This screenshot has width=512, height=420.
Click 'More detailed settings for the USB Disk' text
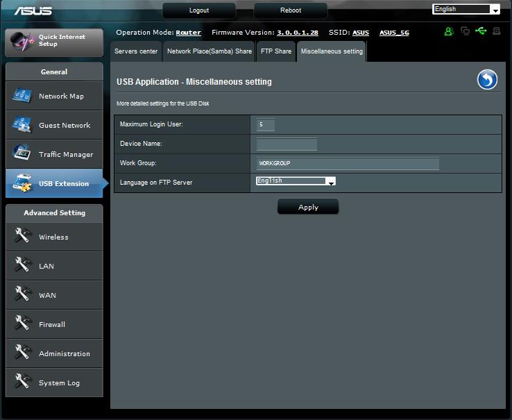click(162, 103)
